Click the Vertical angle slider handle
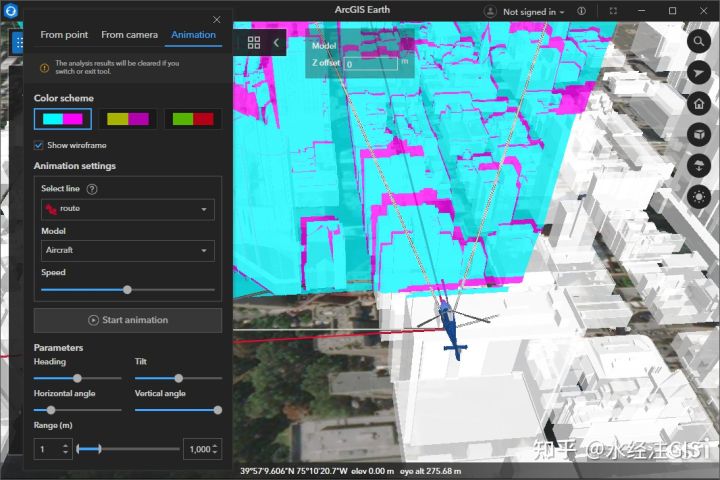The width and height of the screenshot is (720, 480). 218,410
